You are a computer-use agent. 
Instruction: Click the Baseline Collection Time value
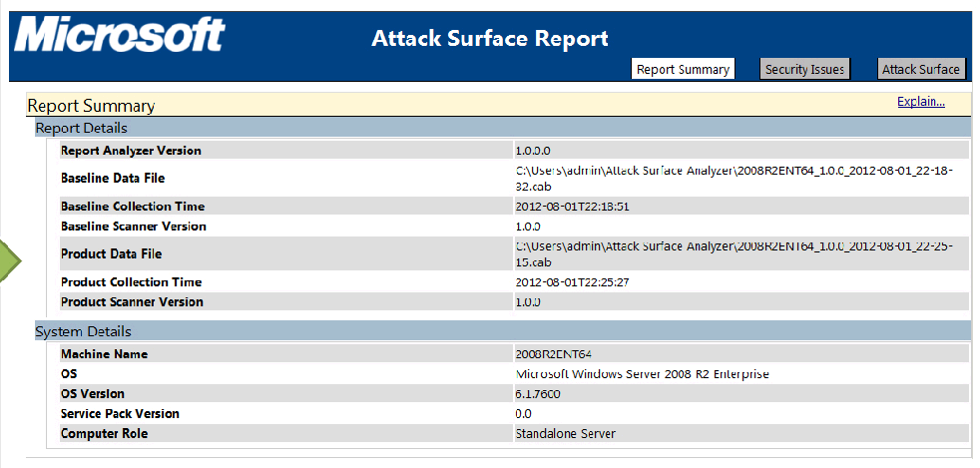(572, 207)
